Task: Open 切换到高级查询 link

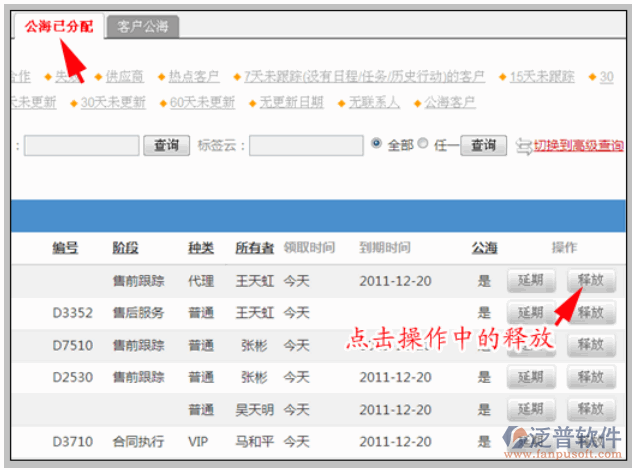Action: pos(578,146)
